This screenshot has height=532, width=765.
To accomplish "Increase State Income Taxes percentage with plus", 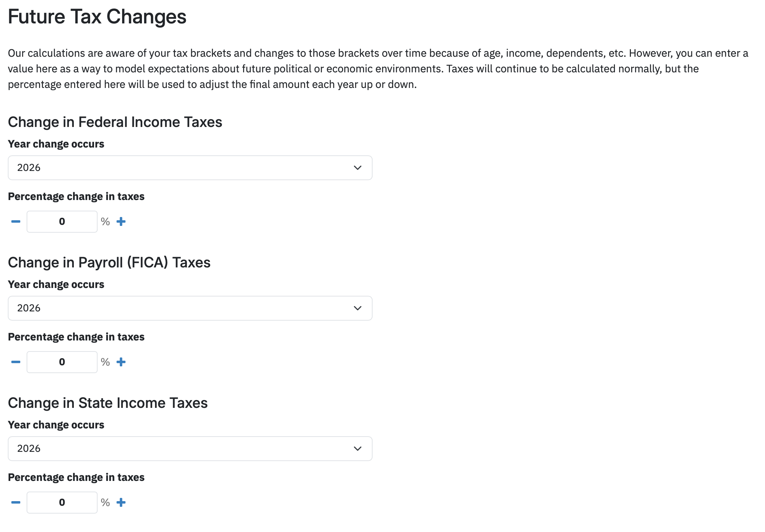I will [121, 503].
